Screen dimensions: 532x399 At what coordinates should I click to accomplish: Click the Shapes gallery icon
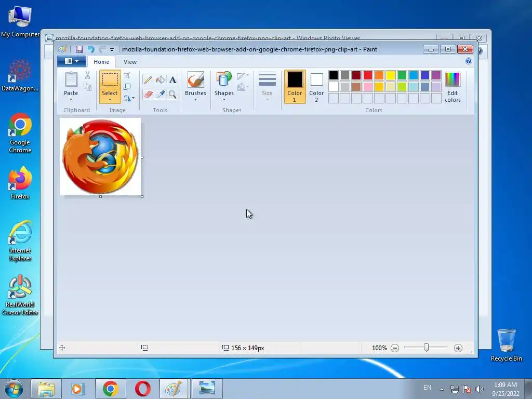(224, 79)
